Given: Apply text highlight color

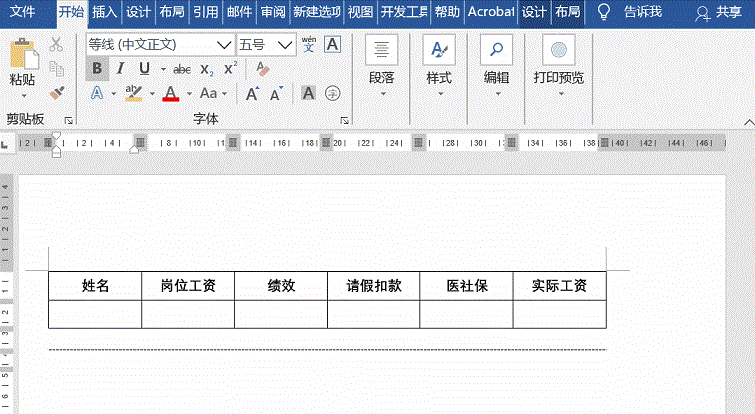Looking at the screenshot, I should [x=133, y=93].
